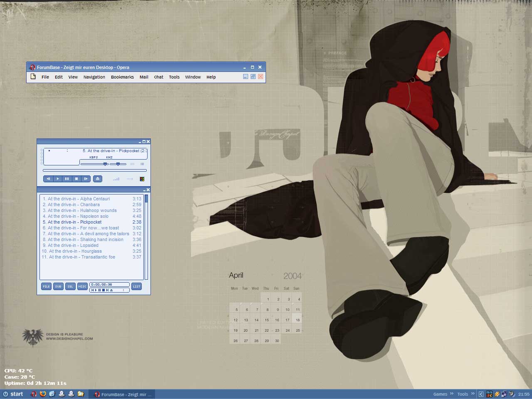Select track Napoleon solo in playlist
This screenshot has width=532, height=399.
click(92, 216)
